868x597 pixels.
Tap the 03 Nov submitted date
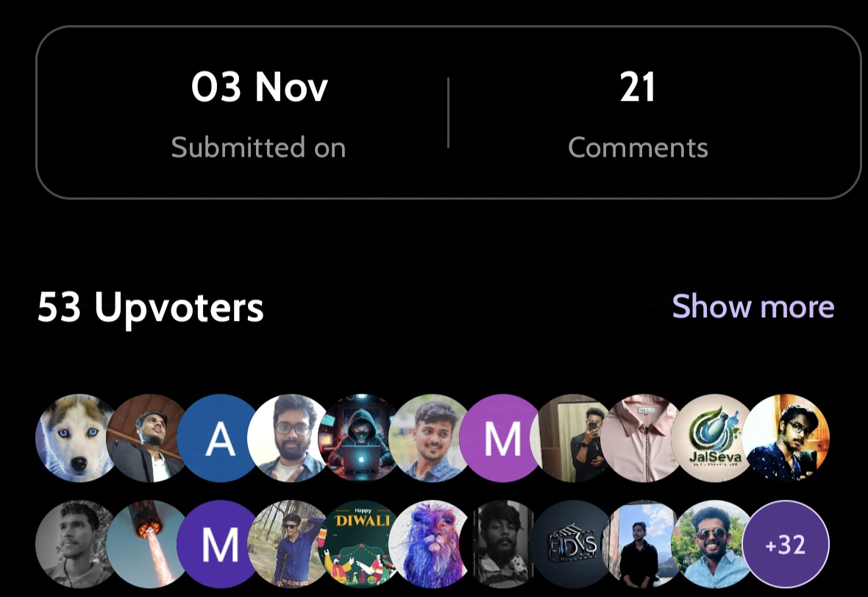pyautogui.click(x=258, y=115)
